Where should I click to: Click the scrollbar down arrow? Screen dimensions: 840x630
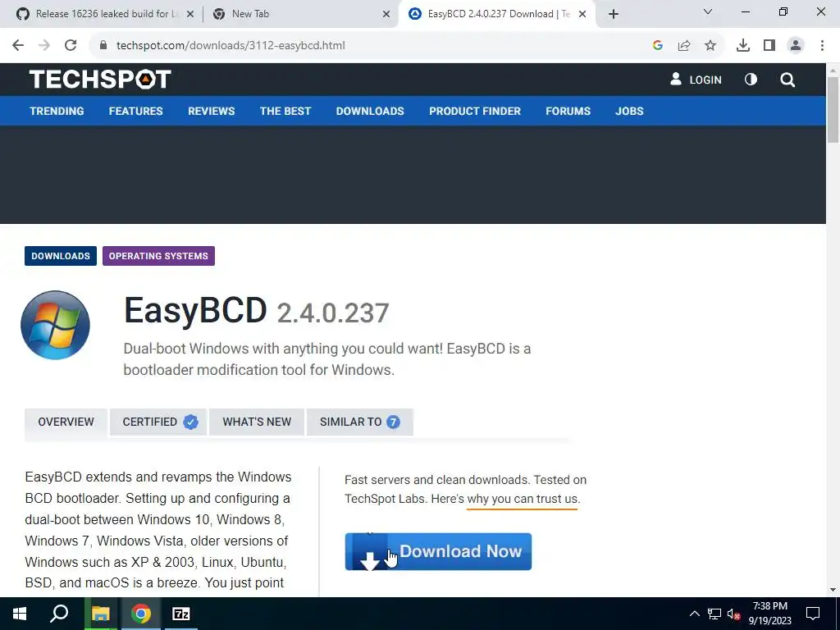pyautogui.click(x=833, y=590)
